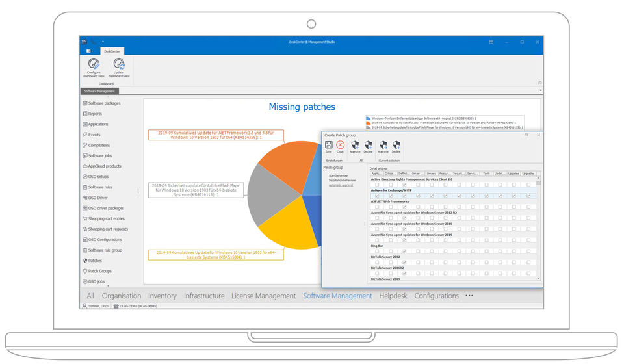Switch to Helpdesk module
Screen dimensions: 624x364
[393, 296]
